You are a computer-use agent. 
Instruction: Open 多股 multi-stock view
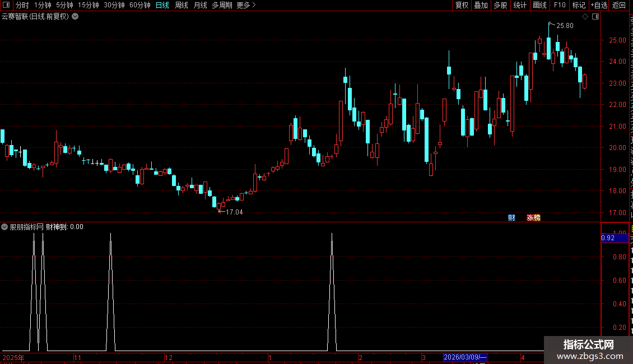click(x=500, y=5)
